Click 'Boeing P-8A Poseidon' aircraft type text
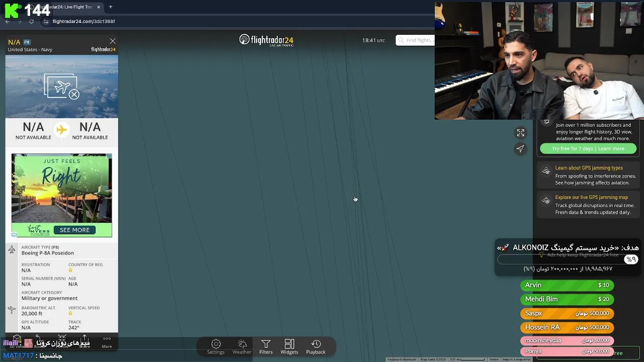This screenshot has width=644, height=362. pyautogui.click(x=47, y=253)
